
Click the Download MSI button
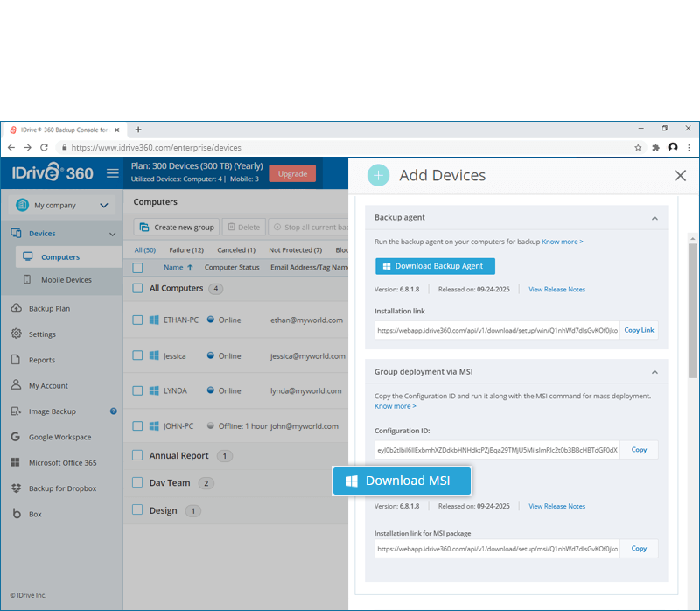click(x=402, y=481)
